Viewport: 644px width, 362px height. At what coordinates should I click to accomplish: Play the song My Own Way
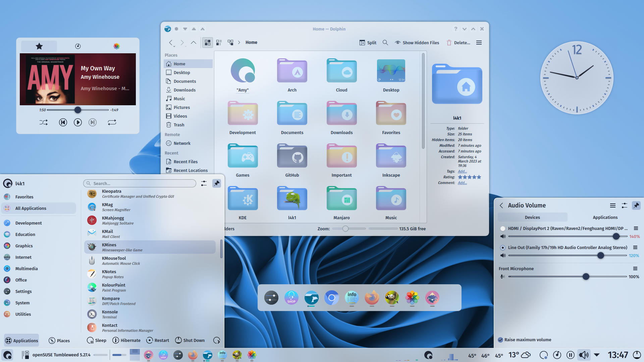tap(77, 122)
